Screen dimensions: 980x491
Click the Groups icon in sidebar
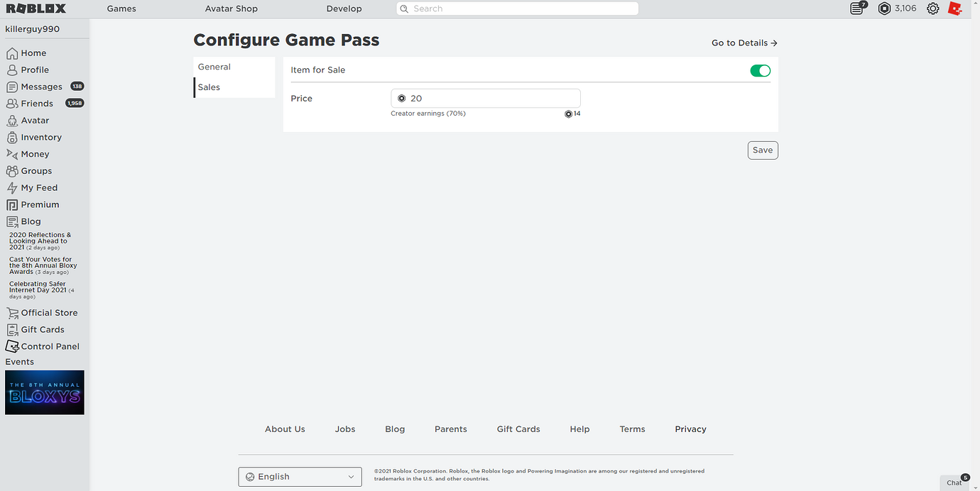click(x=12, y=171)
